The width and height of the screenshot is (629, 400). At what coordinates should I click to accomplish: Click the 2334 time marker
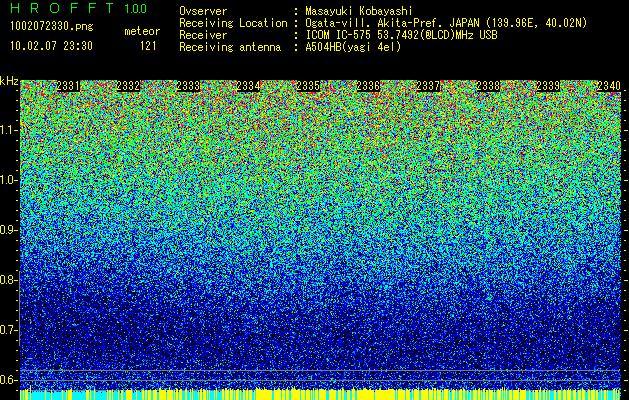coord(248,86)
